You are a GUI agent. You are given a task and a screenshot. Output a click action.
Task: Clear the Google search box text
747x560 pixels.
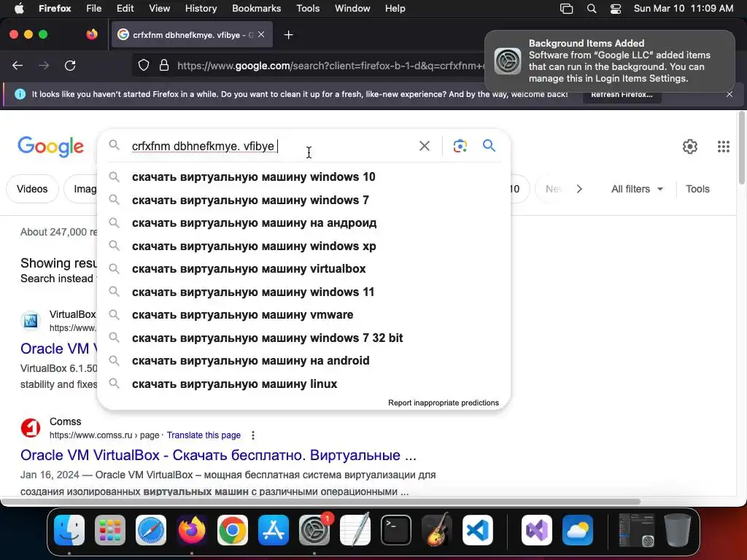pyautogui.click(x=424, y=146)
